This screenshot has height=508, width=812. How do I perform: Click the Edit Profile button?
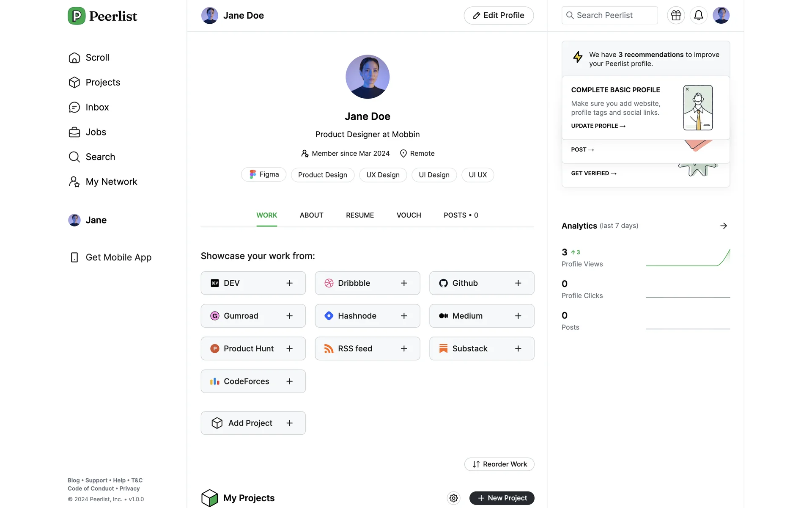[498, 15]
